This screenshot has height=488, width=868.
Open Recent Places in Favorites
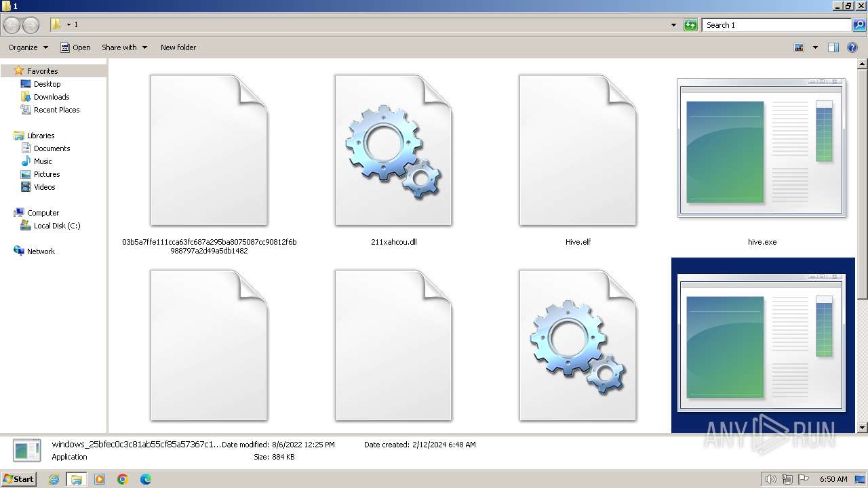click(x=56, y=110)
